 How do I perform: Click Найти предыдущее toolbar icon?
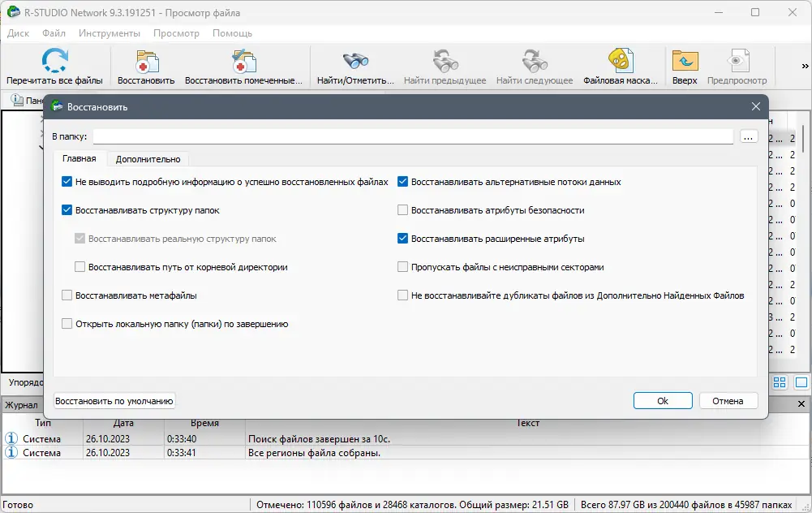445,61
